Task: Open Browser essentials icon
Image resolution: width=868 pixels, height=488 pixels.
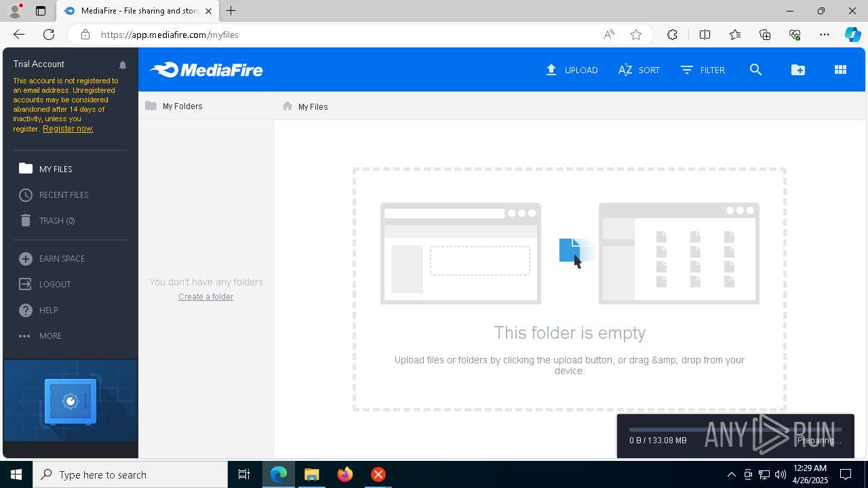Action: coord(795,35)
